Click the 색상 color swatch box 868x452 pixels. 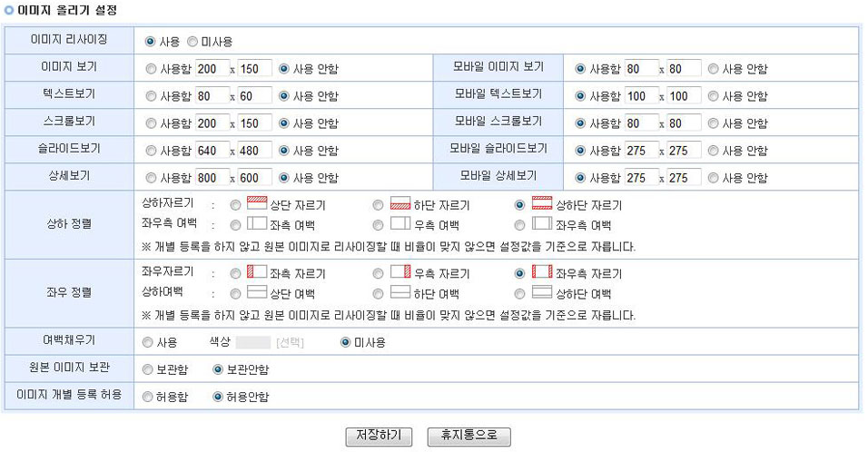tap(253, 342)
